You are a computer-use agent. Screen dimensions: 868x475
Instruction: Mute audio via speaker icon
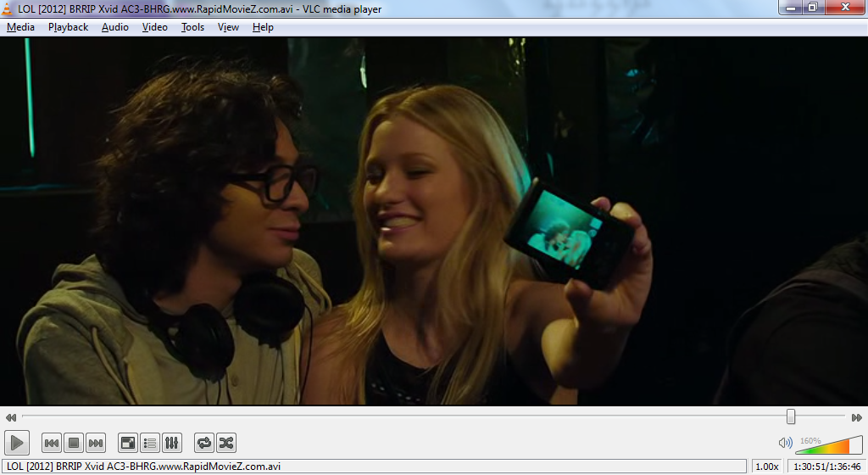click(x=785, y=442)
